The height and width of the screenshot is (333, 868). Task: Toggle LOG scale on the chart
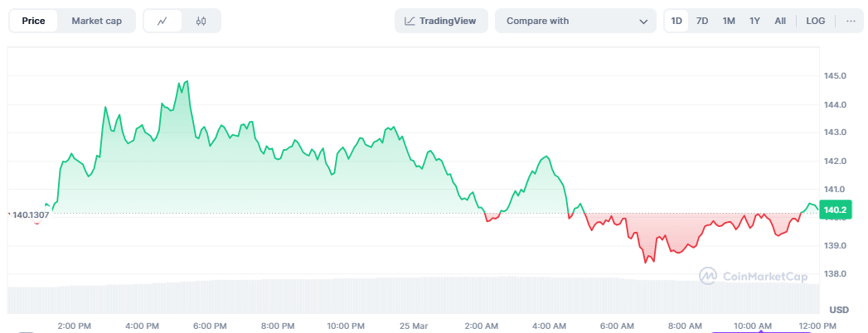pos(816,21)
